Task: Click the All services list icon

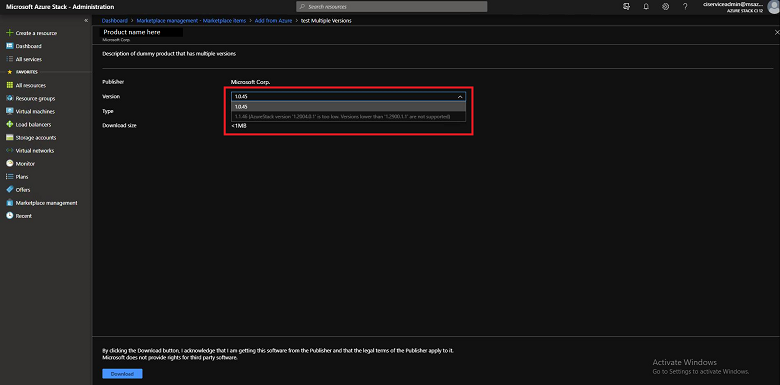Action: 9,59
